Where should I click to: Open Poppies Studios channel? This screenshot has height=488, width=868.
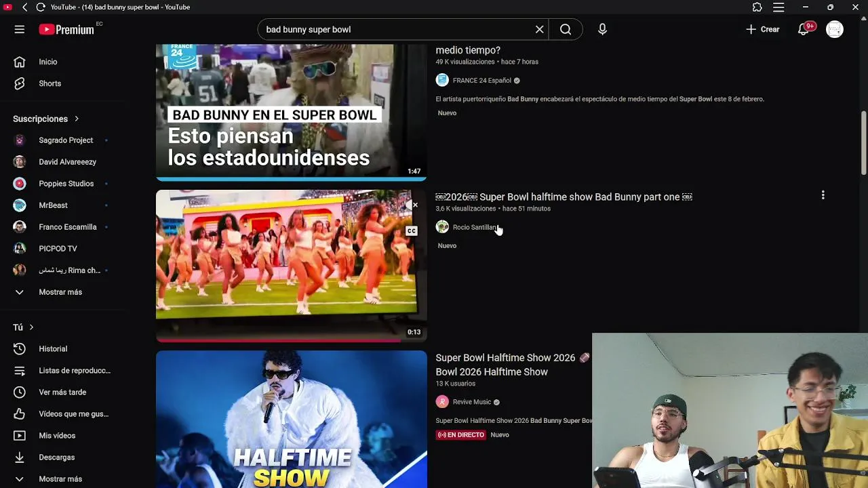pos(65,184)
